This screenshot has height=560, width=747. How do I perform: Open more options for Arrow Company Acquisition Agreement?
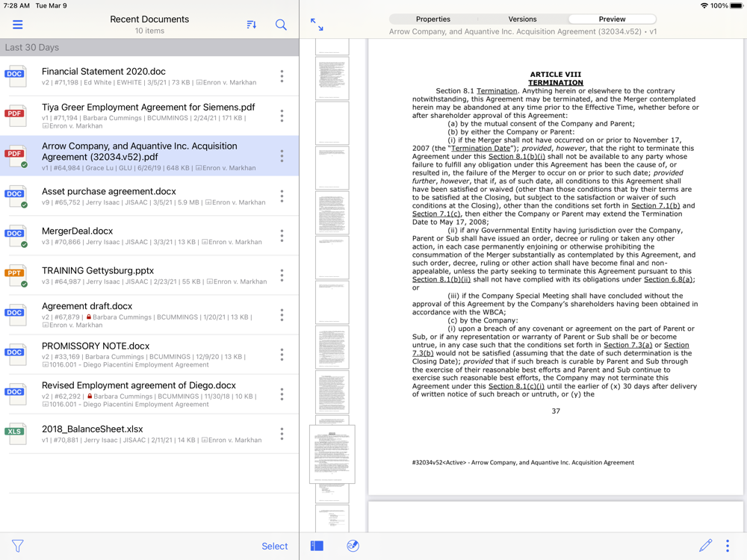pyautogui.click(x=282, y=156)
